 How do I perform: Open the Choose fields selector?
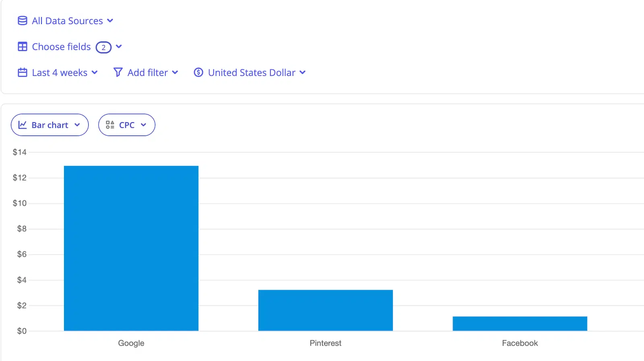point(70,47)
